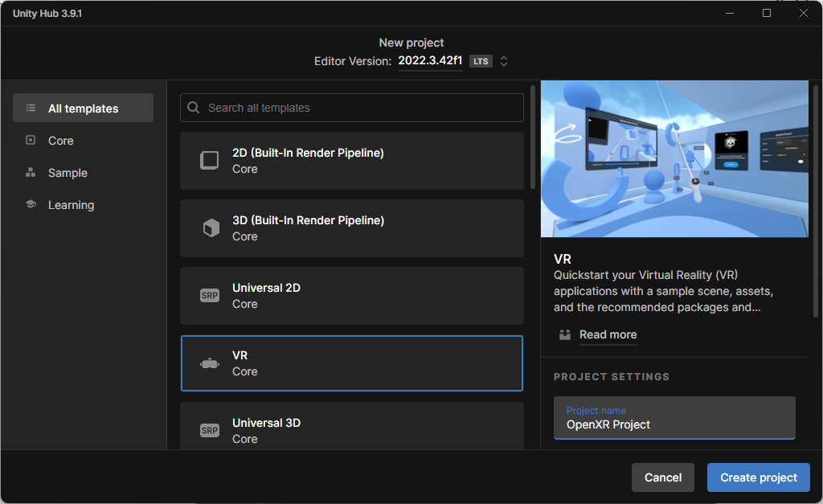Screen dimensions: 823x504
Task: Click the VR template preview image
Action: pos(674,158)
